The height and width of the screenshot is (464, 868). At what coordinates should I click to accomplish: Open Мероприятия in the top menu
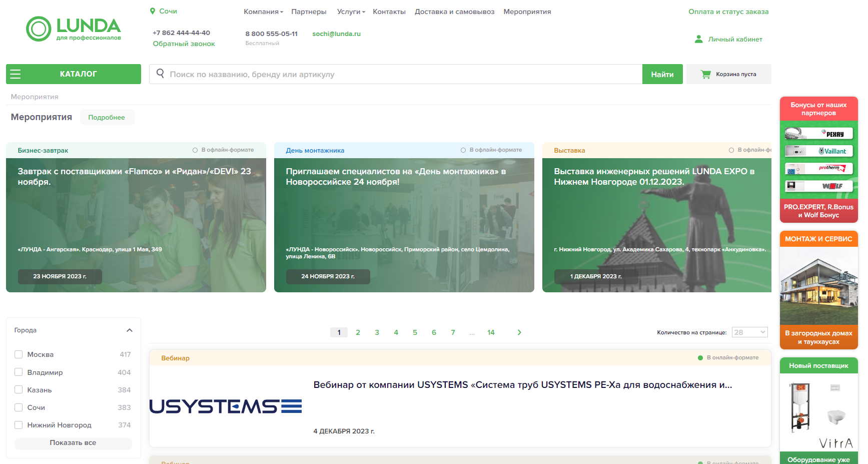point(527,12)
